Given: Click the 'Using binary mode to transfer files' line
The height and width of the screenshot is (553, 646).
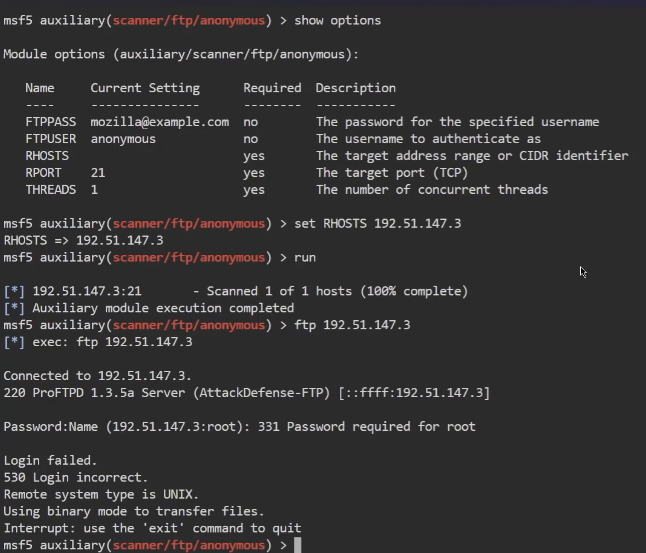Looking at the screenshot, I should (134, 511).
